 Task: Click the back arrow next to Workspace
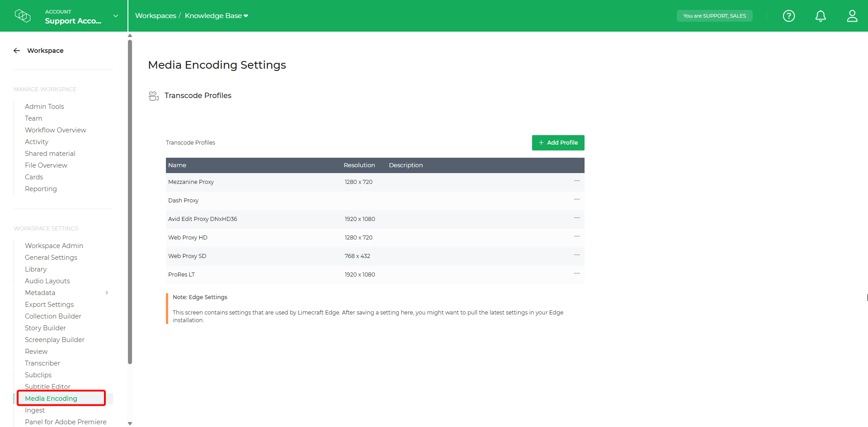click(16, 50)
